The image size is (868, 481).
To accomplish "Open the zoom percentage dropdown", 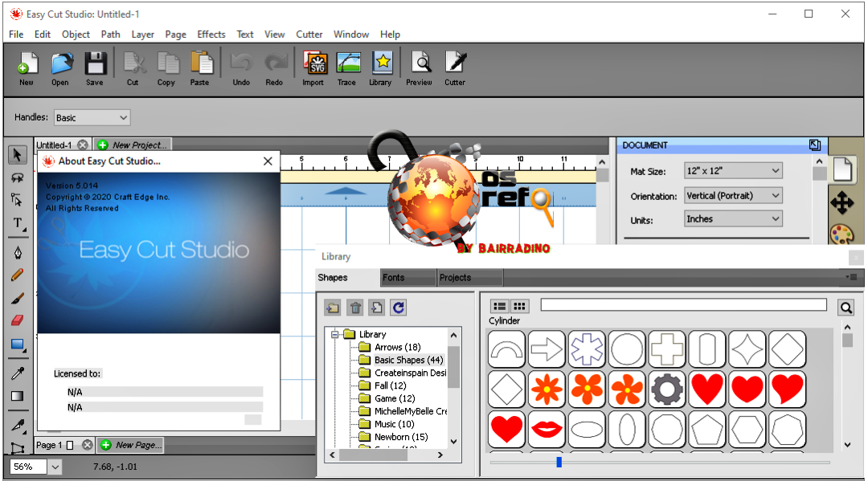I will pyautogui.click(x=55, y=467).
